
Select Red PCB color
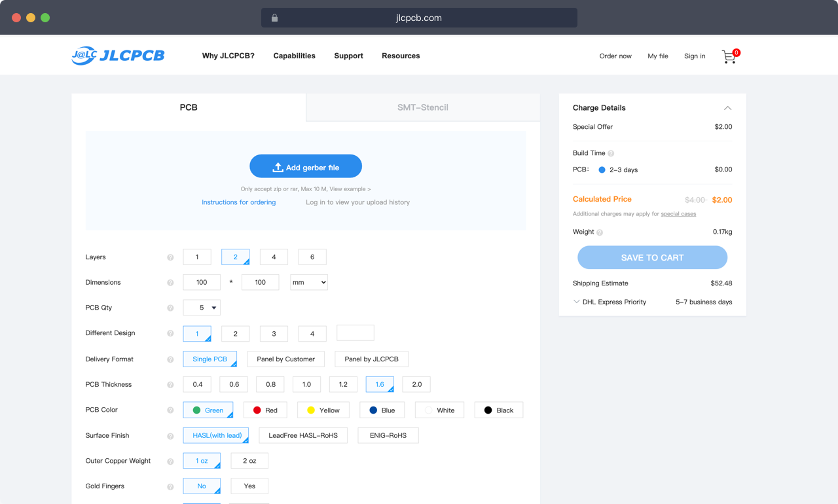coord(265,410)
